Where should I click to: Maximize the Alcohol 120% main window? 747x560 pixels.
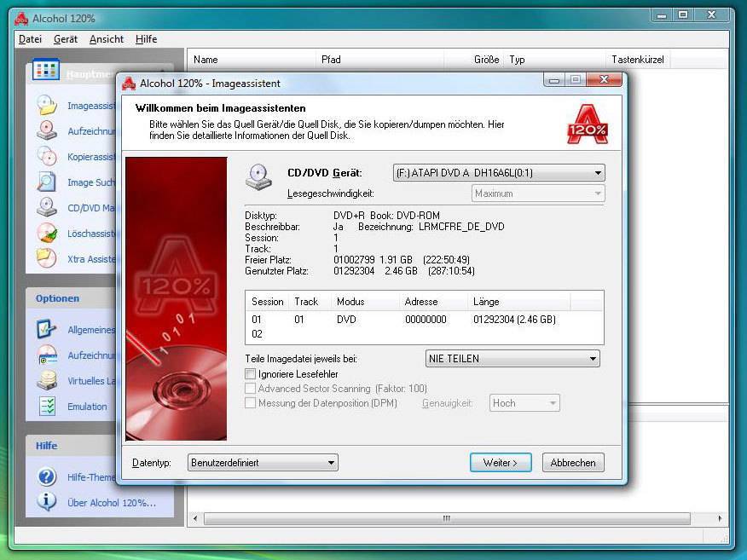(x=683, y=15)
